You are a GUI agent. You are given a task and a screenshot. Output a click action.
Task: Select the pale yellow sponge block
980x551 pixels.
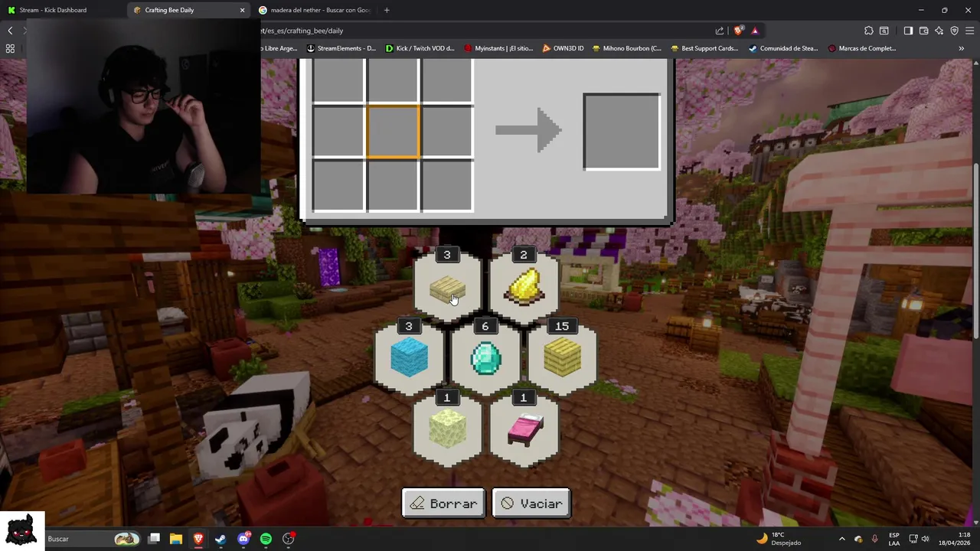447,430
